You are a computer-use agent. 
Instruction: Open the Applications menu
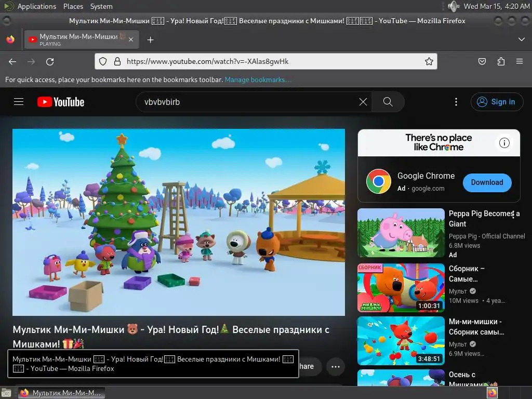(x=37, y=6)
